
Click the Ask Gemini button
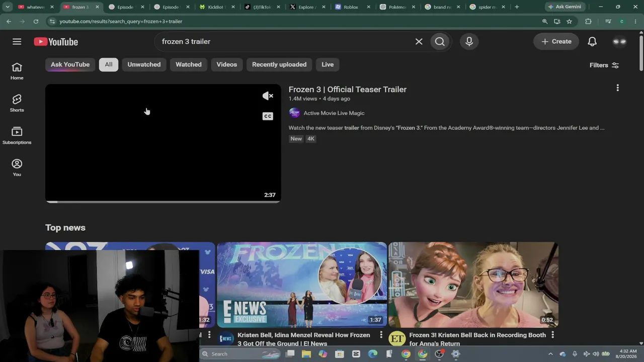pos(565,7)
